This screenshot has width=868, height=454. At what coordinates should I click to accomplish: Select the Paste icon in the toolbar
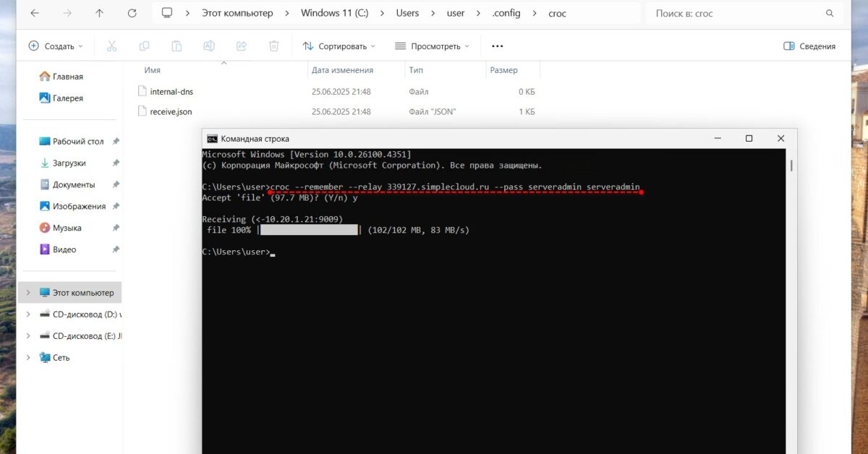[x=176, y=46]
